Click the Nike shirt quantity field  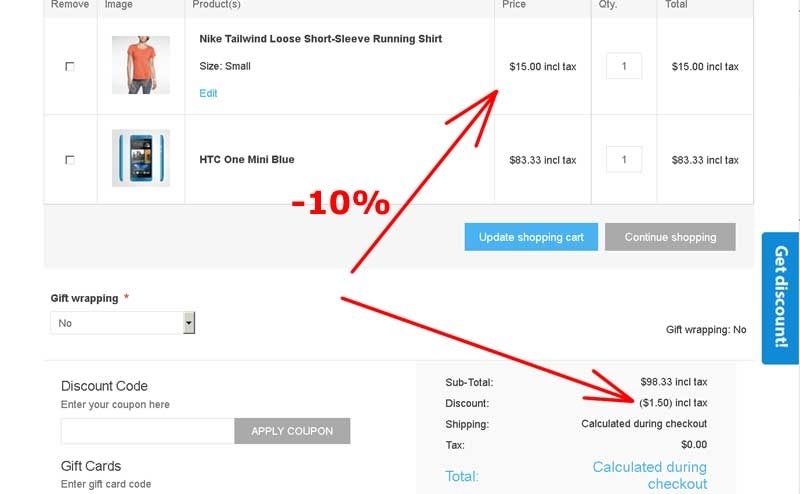point(624,66)
